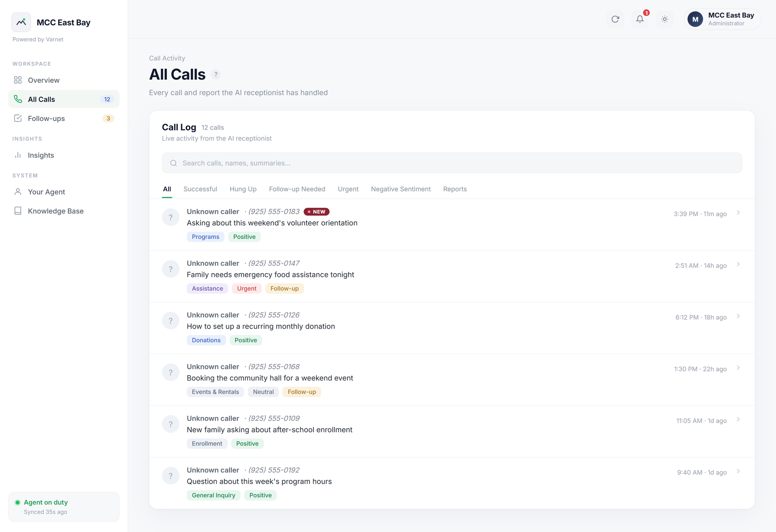Refresh the call log
This screenshot has width=776, height=532.
[615, 19]
